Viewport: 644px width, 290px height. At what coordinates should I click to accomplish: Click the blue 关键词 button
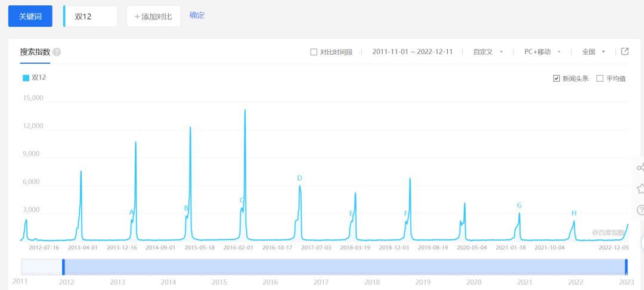coord(30,17)
